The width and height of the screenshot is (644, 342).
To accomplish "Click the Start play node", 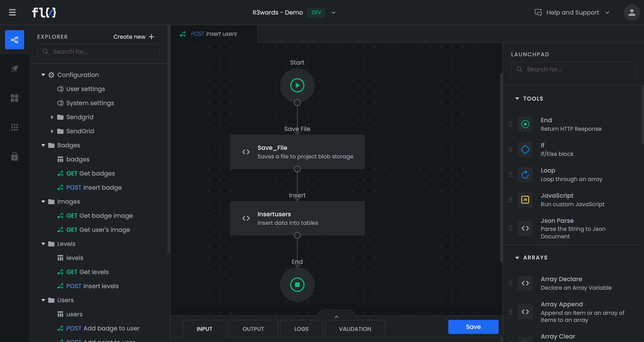I will click(x=297, y=85).
